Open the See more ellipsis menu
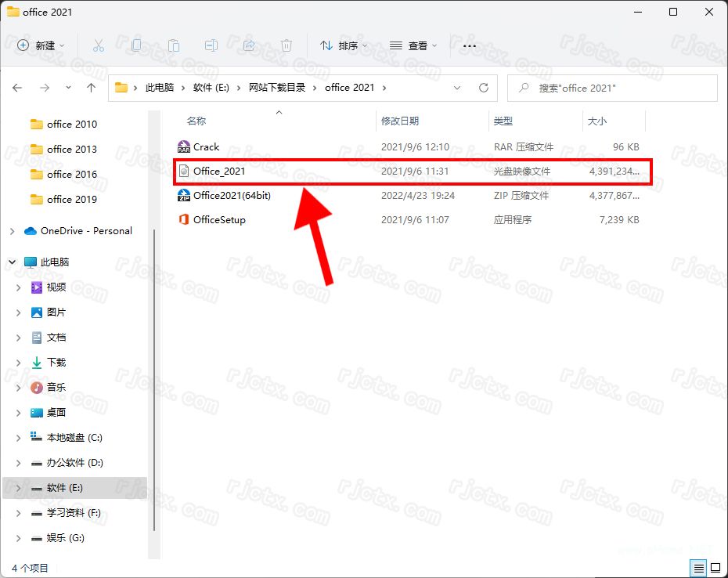This screenshot has width=728, height=578. coord(469,45)
